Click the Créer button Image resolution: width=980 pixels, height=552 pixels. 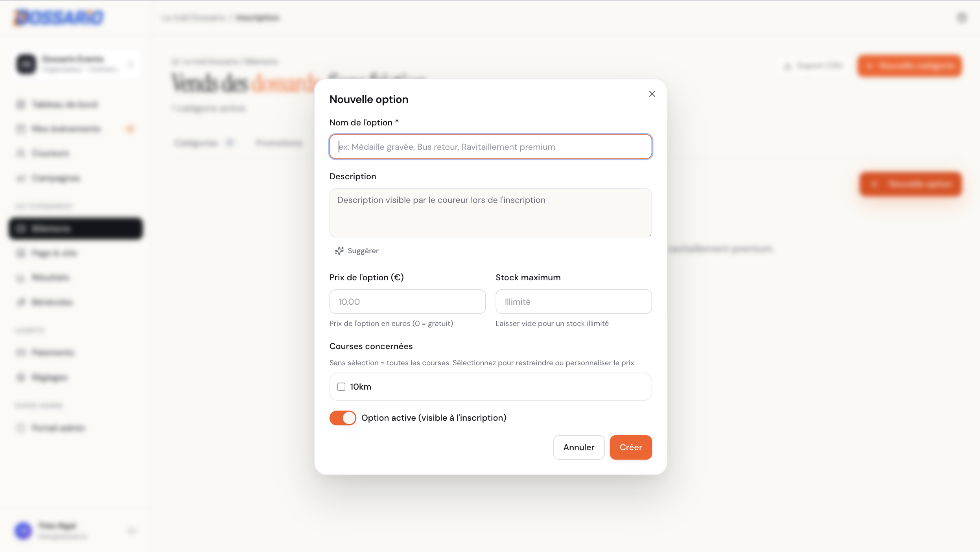[x=631, y=447]
